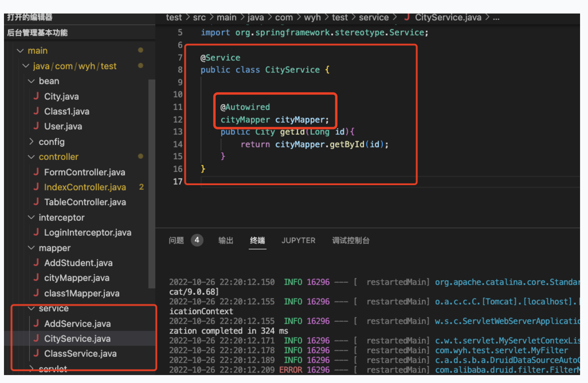
Task: Click the problems count badge 4
Action: [x=197, y=240]
